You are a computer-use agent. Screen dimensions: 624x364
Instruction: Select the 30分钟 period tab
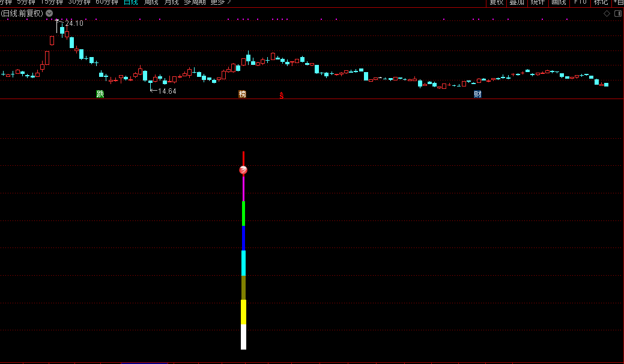click(79, 2)
